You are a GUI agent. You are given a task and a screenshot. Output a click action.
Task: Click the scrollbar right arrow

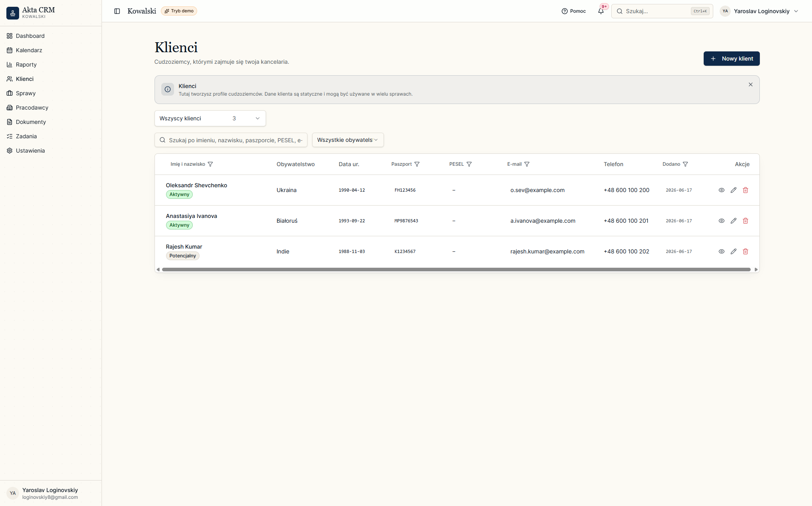click(756, 270)
